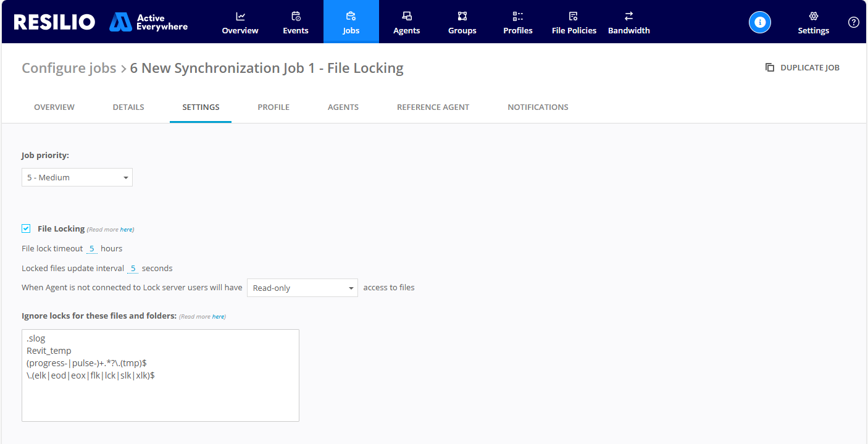Open the Overview dashboard icon
Image resolution: width=868 pixels, height=444 pixels.
[240, 15]
